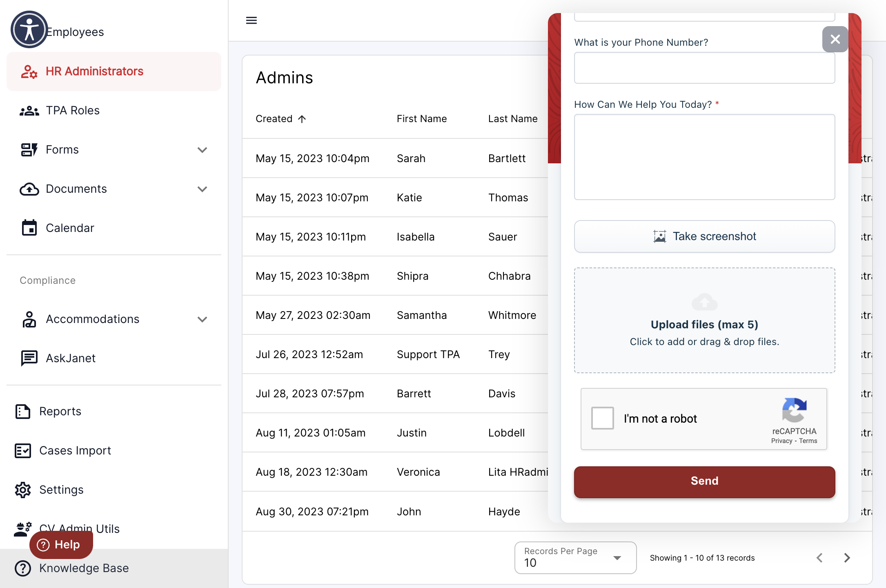This screenshot has width=886, height=588.
Task: Check the I'm not a robot checkbox
Action: pyautogui.click(x=603, y=418)
